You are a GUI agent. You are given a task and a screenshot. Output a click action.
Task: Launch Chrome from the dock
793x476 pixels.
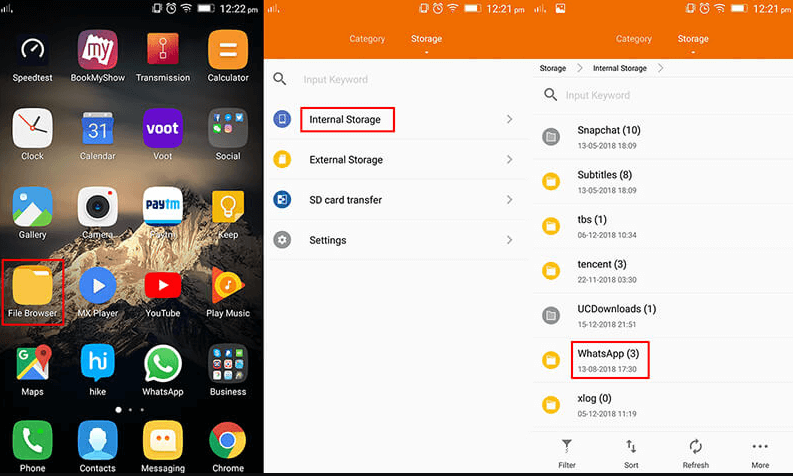tap(228, 441)
